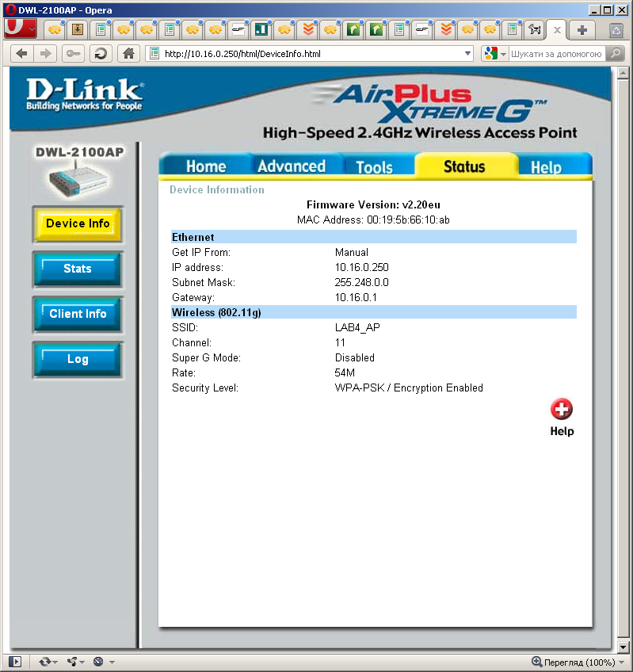Open a new tab with the plus icon
The image size is (633, 672).
tap(582, 30)
